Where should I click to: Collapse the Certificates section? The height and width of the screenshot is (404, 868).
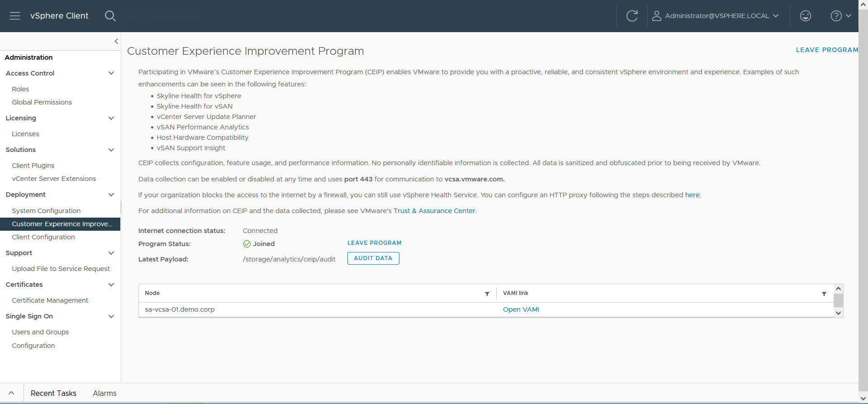coord(111,285)
